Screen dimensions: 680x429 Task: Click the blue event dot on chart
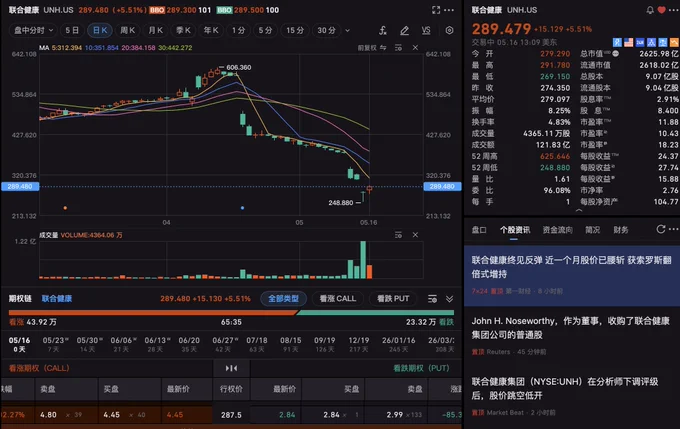click(x=242, y=208)
